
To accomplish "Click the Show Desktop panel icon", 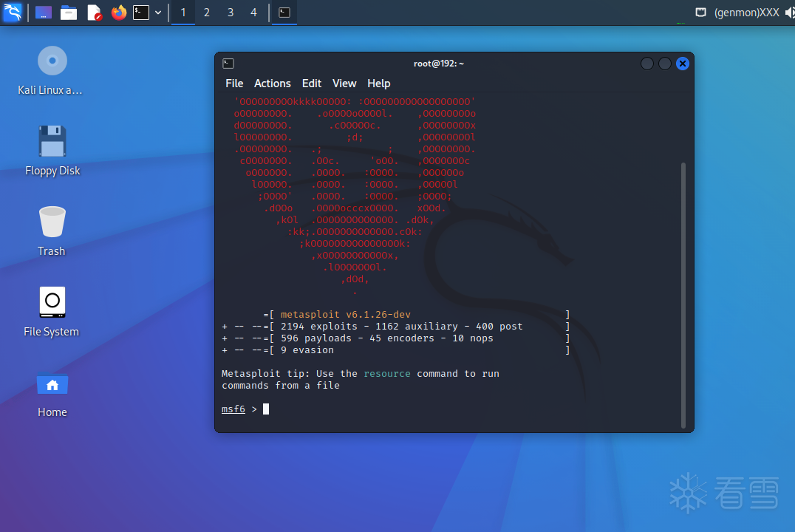I will tap(44, 12).
